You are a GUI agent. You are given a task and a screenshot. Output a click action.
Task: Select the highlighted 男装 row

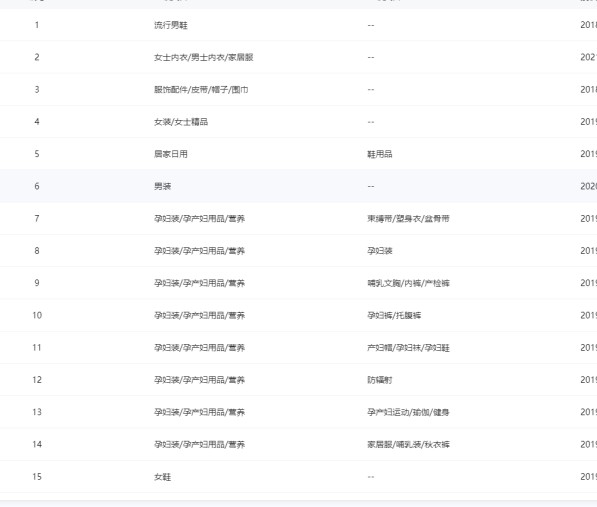click(x=298, y=186)
